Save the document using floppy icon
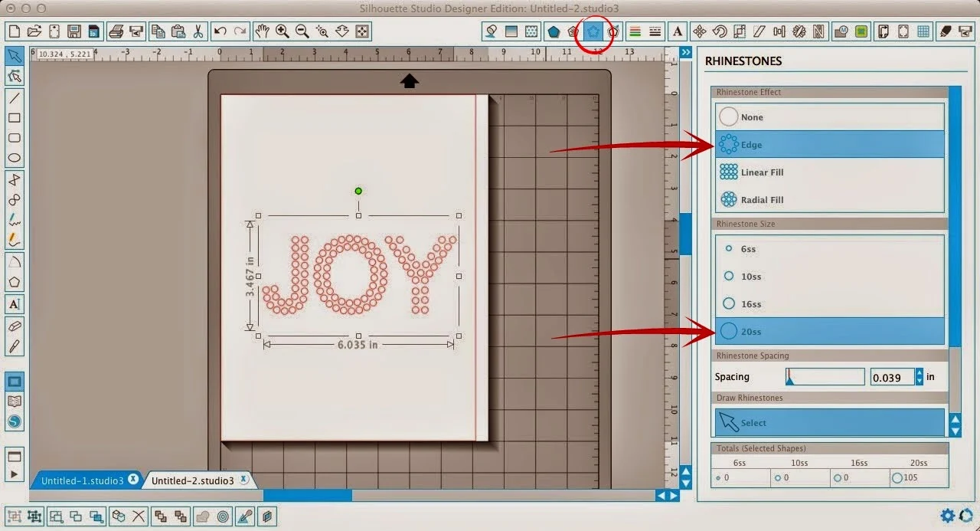This screenshot has height=531, width=980. [74, 31]
